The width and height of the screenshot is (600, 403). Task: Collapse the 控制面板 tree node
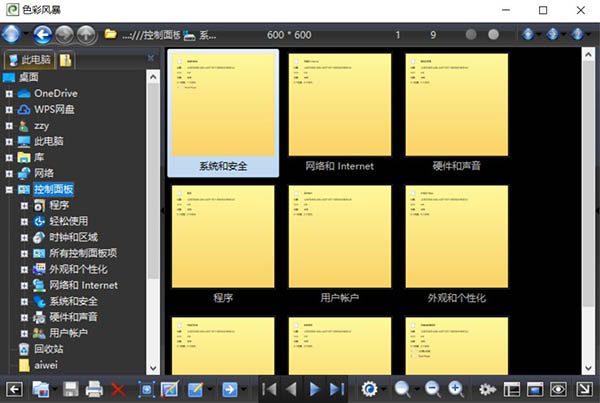(9, 189)
